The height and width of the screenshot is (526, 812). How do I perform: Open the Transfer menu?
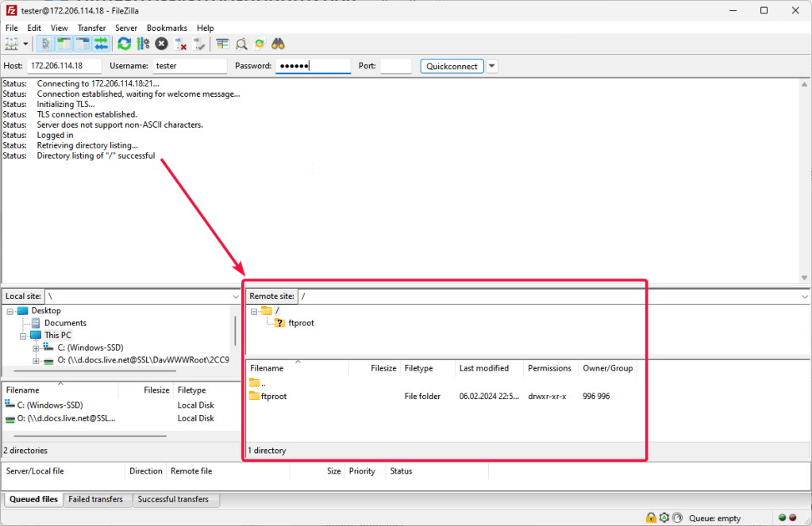91,28
